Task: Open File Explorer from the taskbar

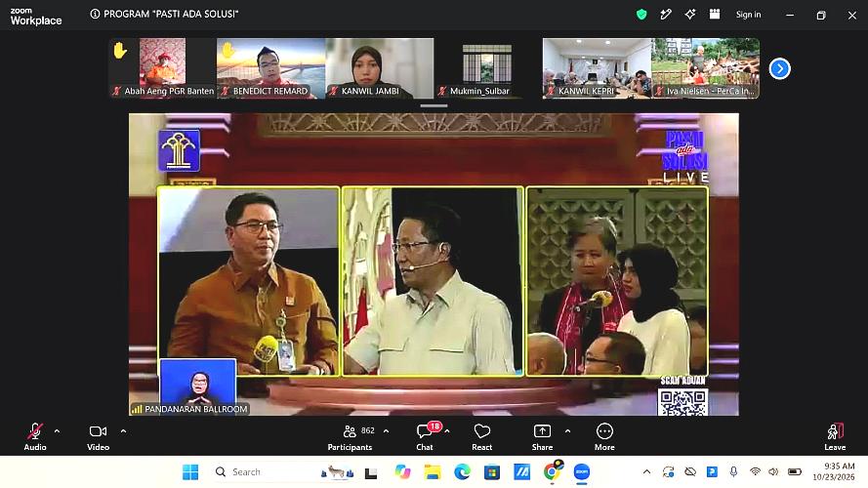Action: tap(433, 472)
